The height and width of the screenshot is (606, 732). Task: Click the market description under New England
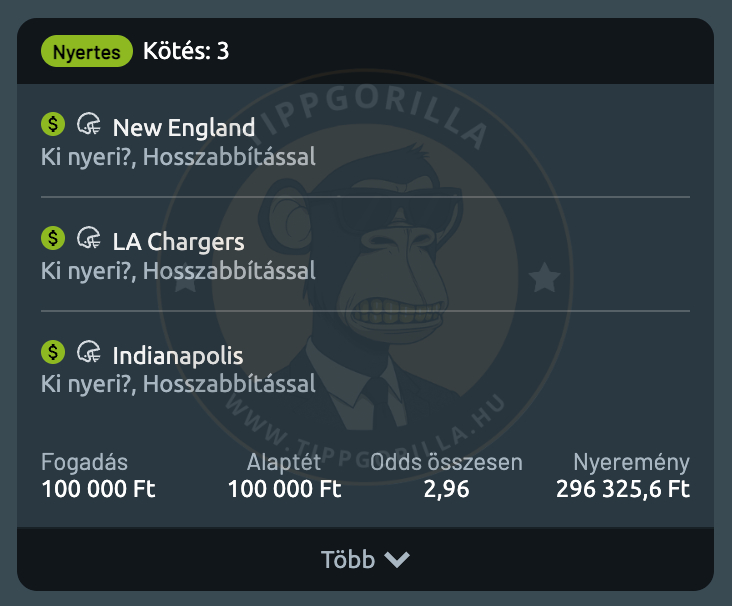click(x=178, y=157)
